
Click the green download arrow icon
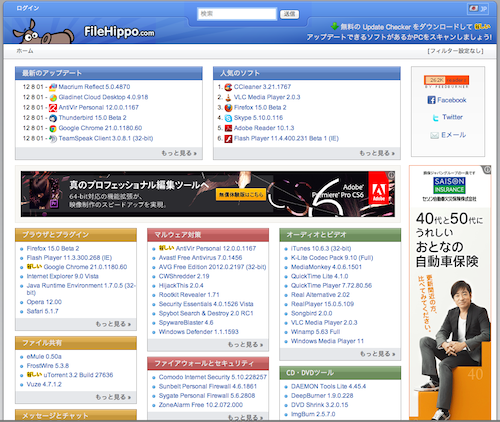(x=335, y=26)
